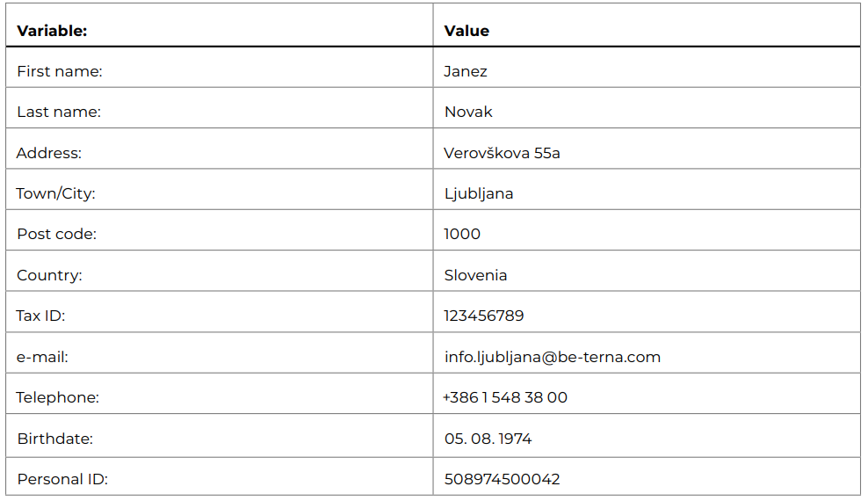Image resolution: width=868 pixels, height=501 pixels.
Task: Click the Tax ID label cell
Action: [x=220, y=312]
